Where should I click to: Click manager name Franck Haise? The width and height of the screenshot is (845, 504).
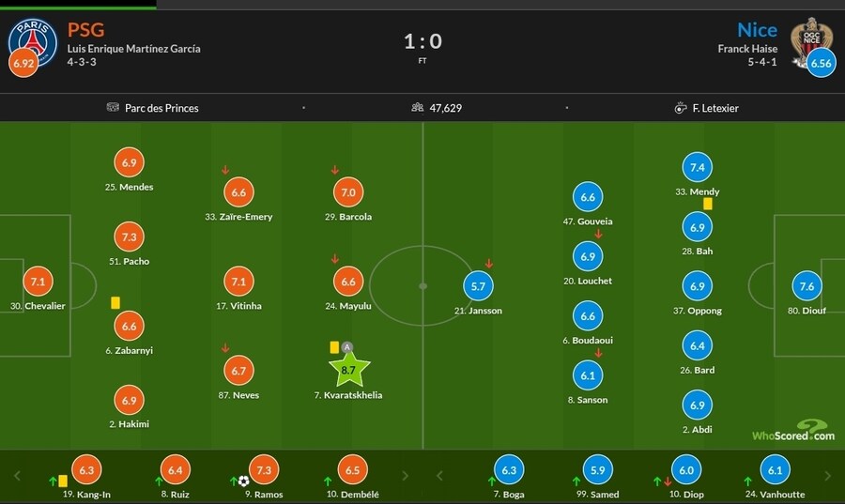(747, 49)
